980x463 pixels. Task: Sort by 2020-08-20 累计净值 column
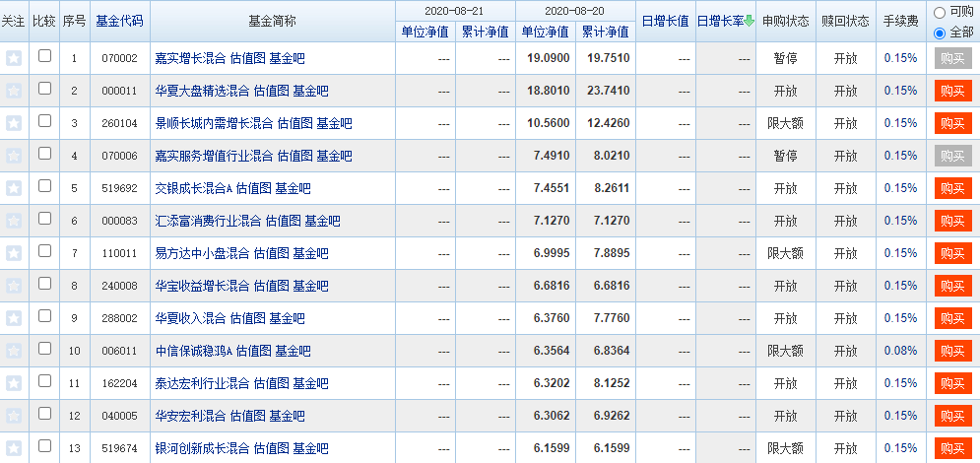pyautogui.click(x=605, y=32)
